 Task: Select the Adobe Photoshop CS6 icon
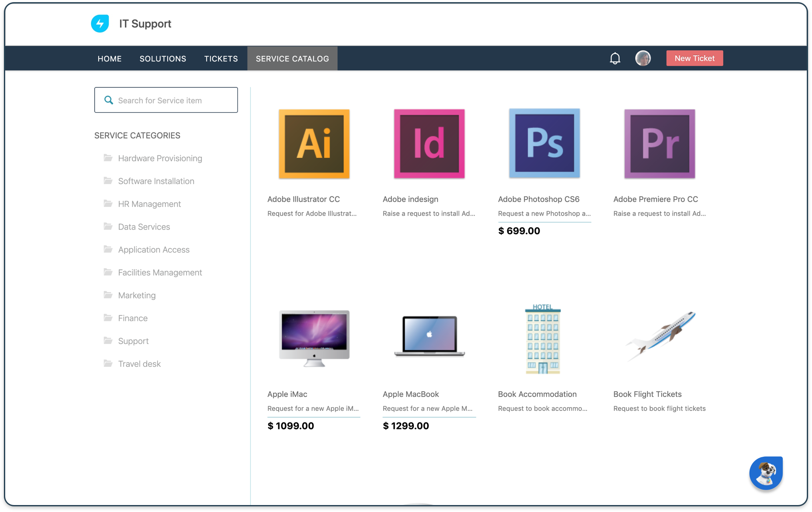tap(545, 143)
